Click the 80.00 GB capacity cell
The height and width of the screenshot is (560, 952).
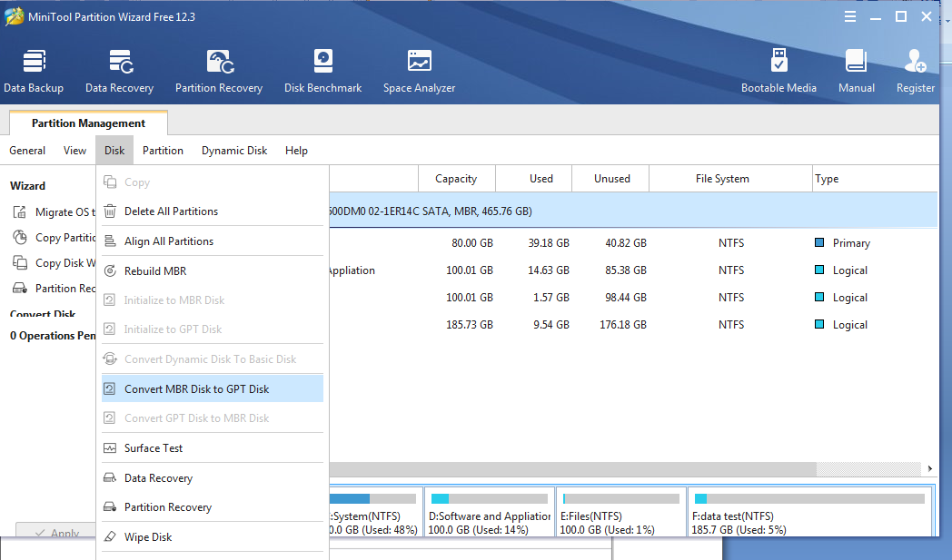pos(471,243)
